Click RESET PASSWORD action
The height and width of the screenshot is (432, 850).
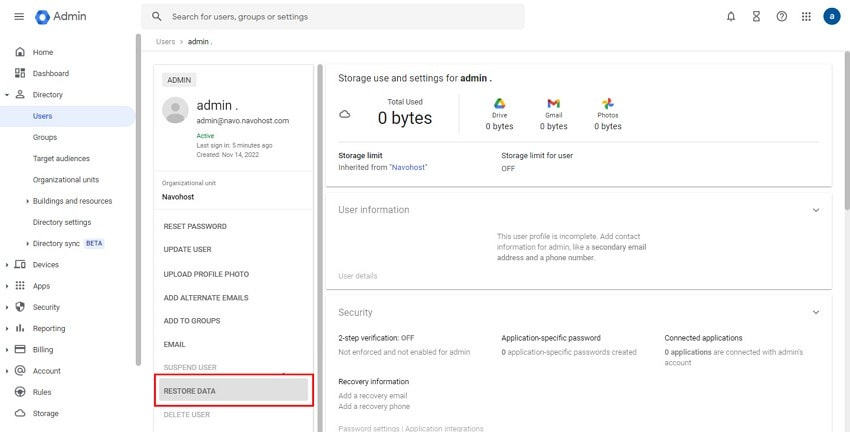195,227
